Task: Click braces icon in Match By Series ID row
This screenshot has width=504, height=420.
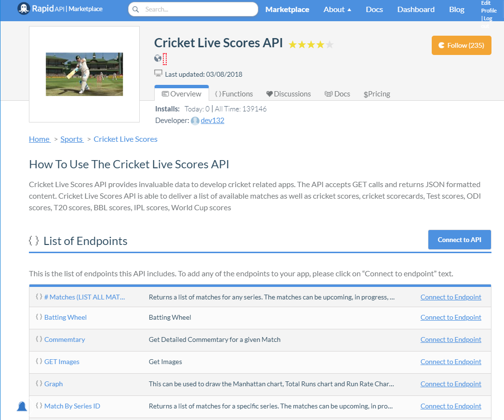Action: 39,406
